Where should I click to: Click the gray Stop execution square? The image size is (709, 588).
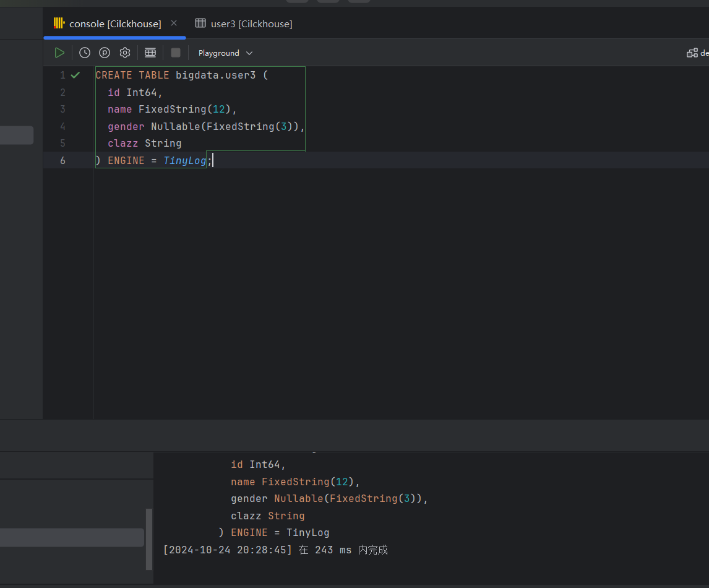[x=176, y=53]
